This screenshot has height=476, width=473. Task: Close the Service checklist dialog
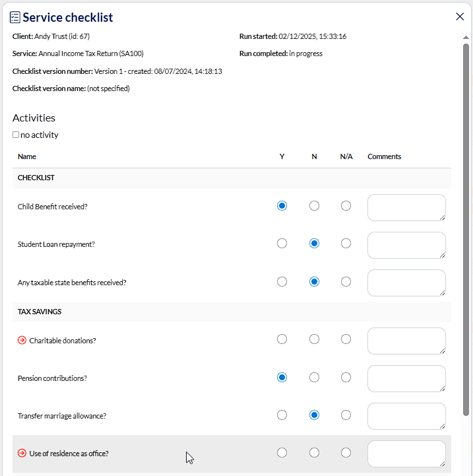point(460,17)
